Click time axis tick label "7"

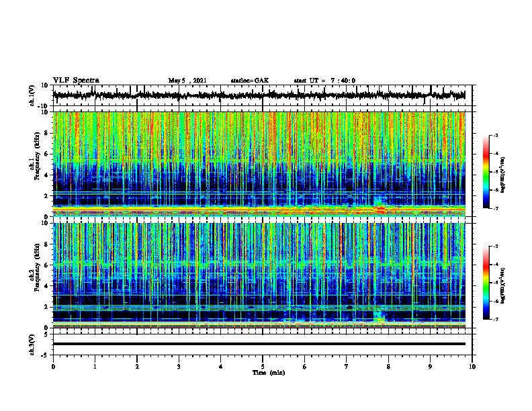pos(347,367)
